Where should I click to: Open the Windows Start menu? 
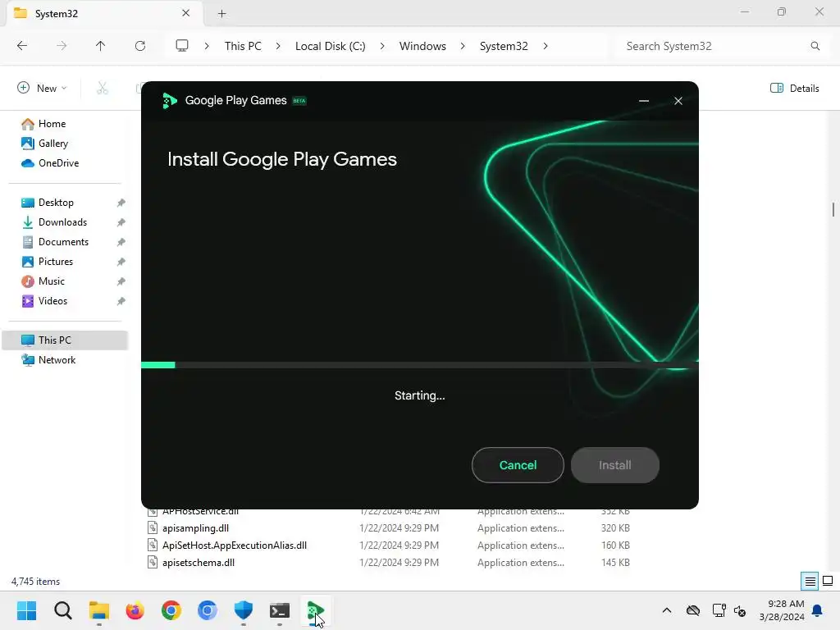point(26,610)
